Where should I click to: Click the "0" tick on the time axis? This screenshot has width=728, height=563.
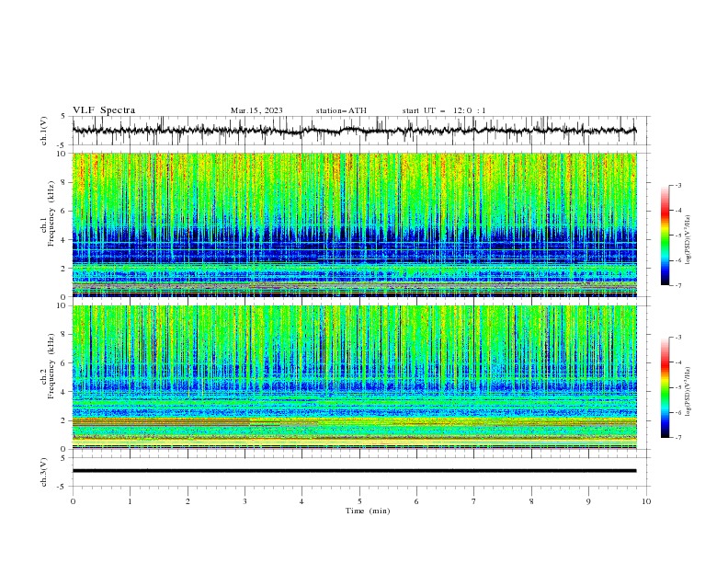pyautogui.click(x=73, y=501)
